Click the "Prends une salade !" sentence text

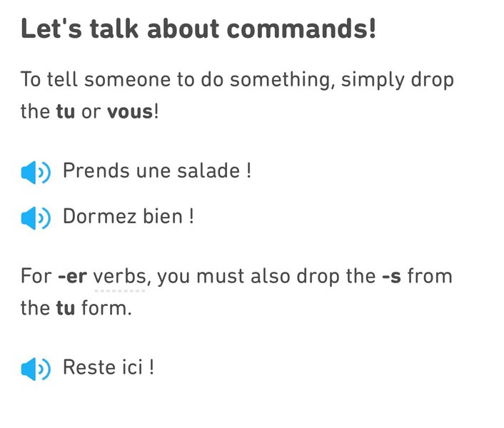click(157, 170)
